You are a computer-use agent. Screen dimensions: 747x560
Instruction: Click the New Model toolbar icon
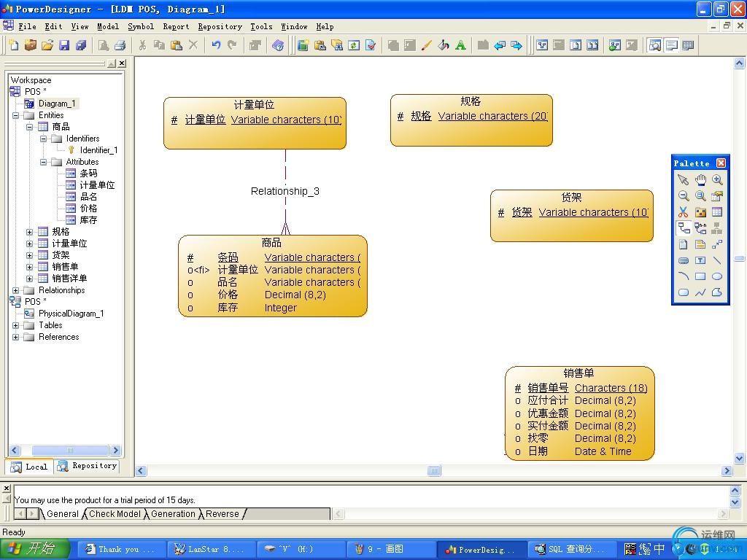click(14, 45)
